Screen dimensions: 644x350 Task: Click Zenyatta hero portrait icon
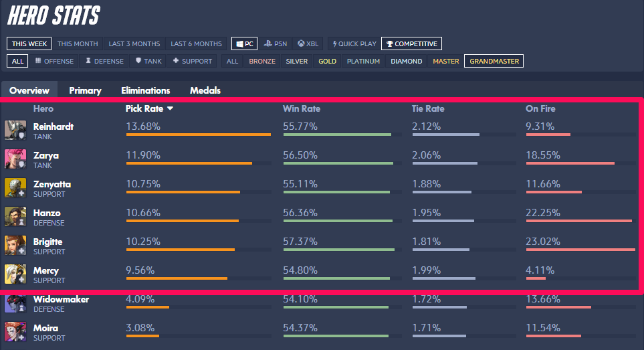15,188
